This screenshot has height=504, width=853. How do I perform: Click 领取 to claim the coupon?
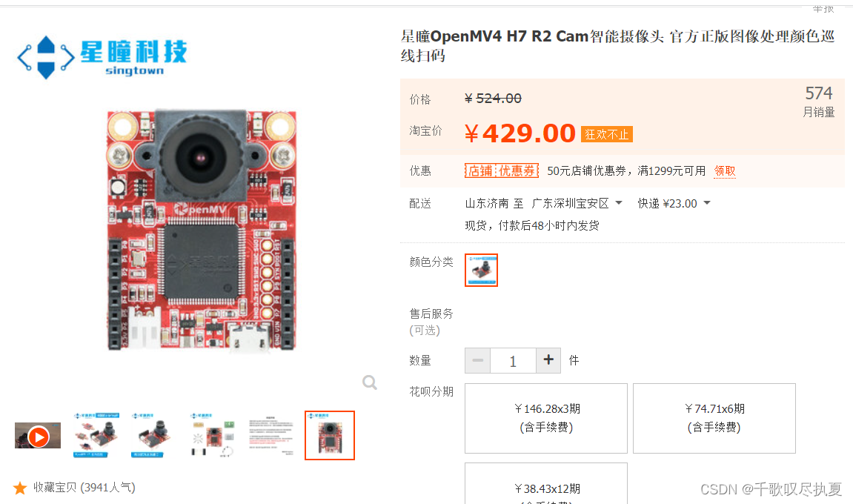click(x=725, y=171)
